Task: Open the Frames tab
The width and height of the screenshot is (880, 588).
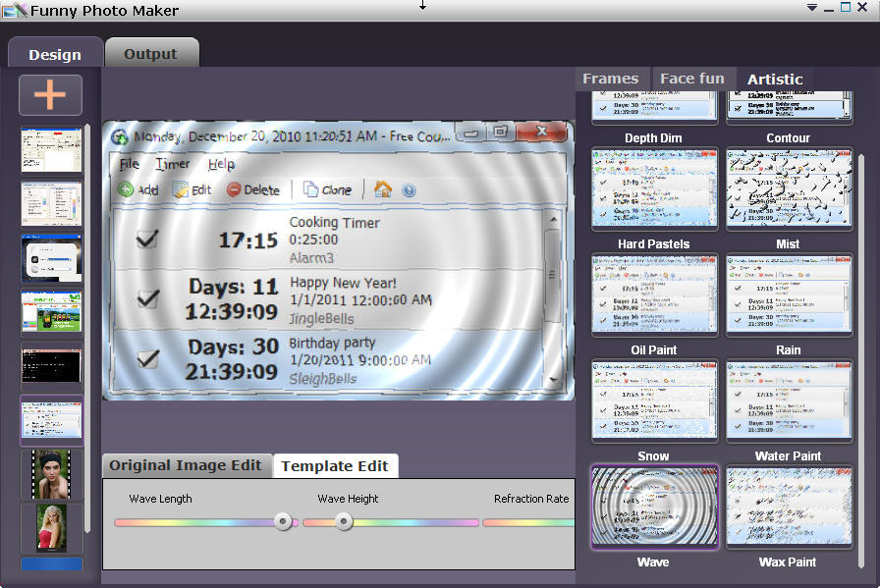Action: tap(611, 79)
